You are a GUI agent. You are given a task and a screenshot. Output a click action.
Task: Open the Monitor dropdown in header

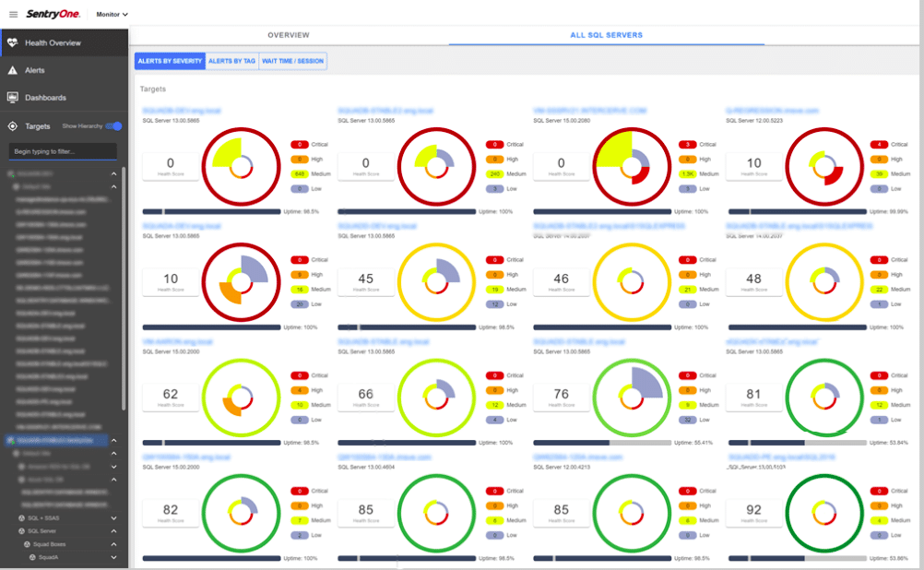click(112, 14)
